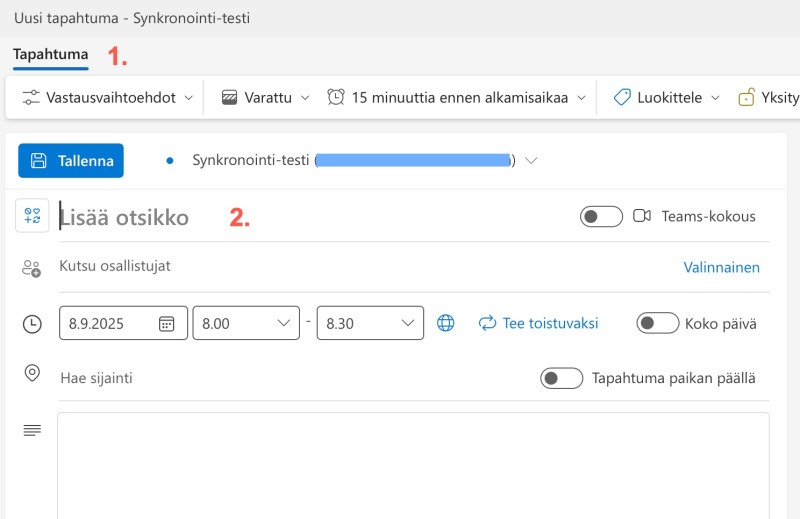Click the description lines icon
The image size is (800, 519).
coord(32,430)
